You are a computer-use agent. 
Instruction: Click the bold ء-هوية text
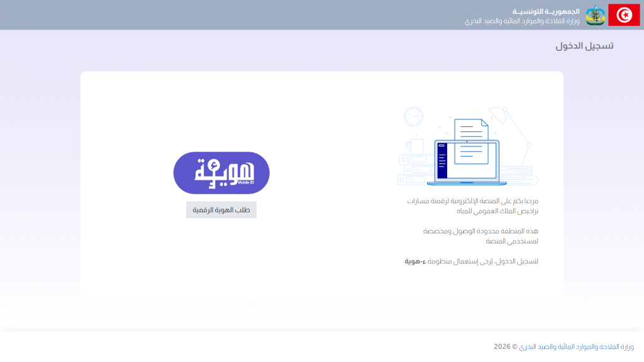[x=416, y=261]
